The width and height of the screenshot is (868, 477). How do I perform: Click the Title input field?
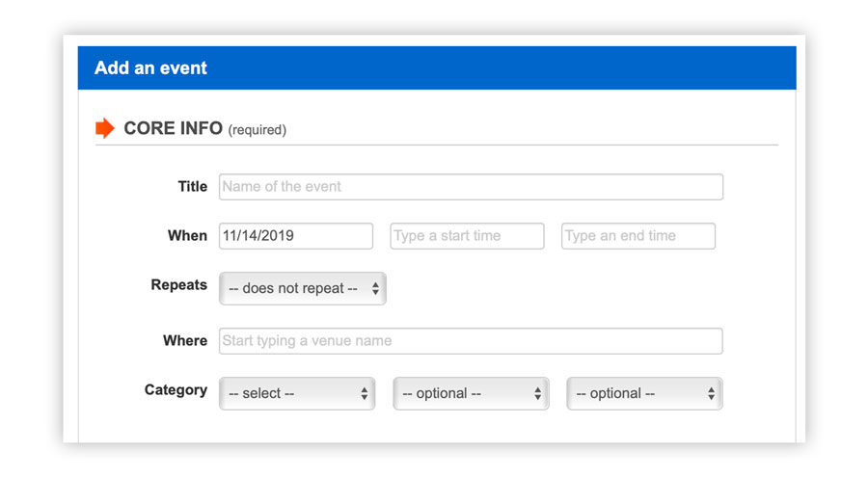pyautogui.click(x=471, y=187)
